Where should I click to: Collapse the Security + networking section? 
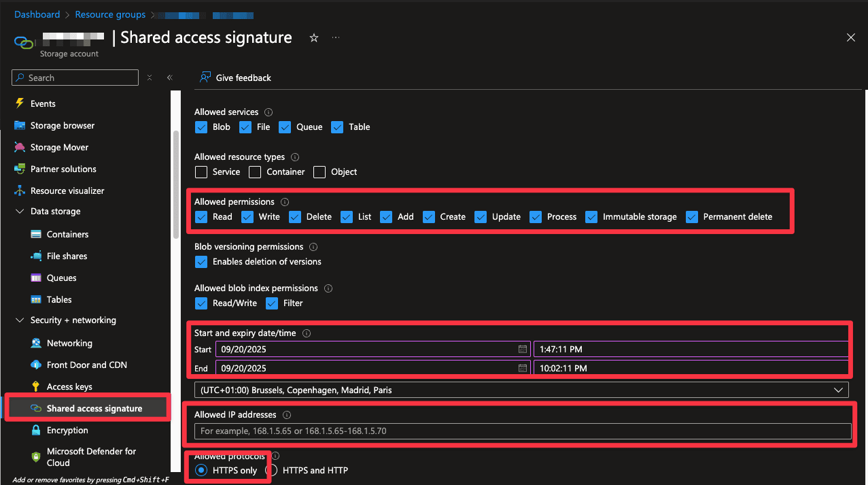tap(20, 320)
